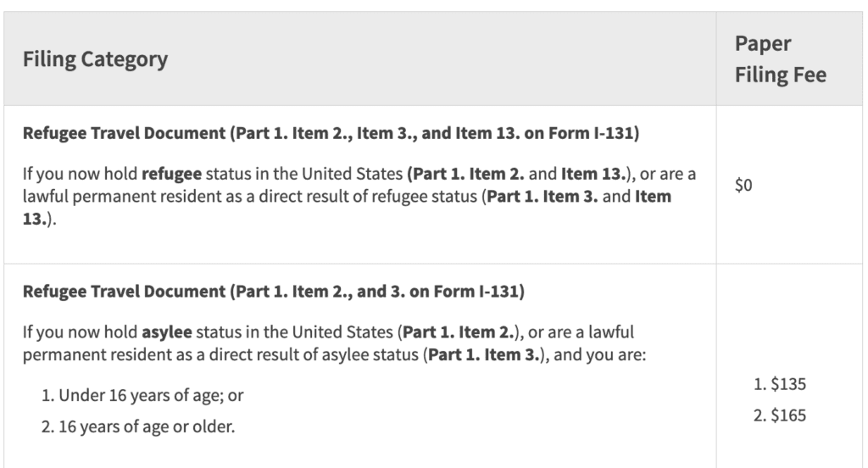The image size is (868, 468).
Task: Click the $165 fee amount
Action: click(780, 415)
